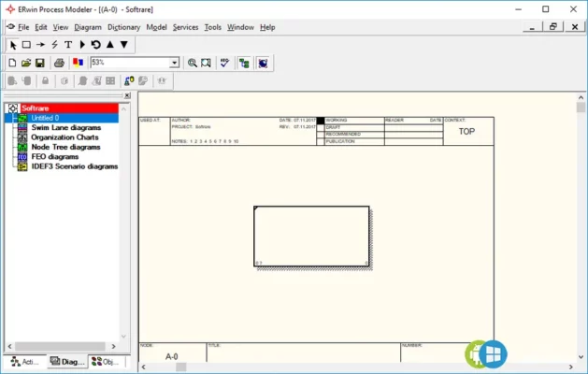Open the zoom percentage dropdown arrow
Viewport: 588px width, 374px height.
(x=175, y=63)
